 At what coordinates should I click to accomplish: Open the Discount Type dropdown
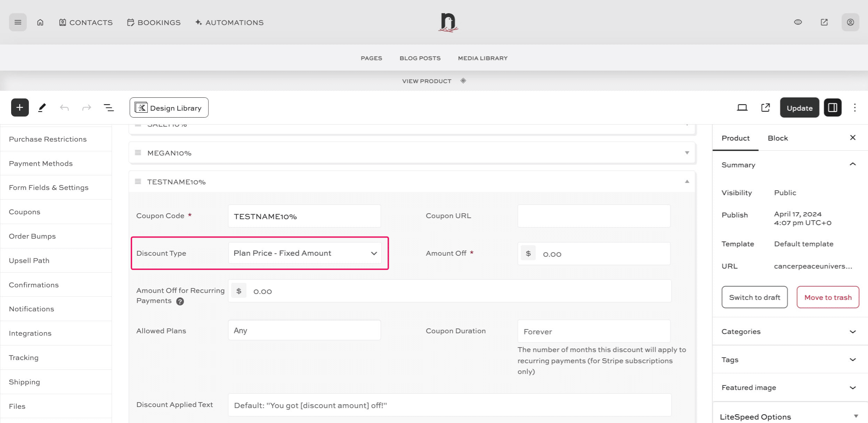(x=305, y=253)
